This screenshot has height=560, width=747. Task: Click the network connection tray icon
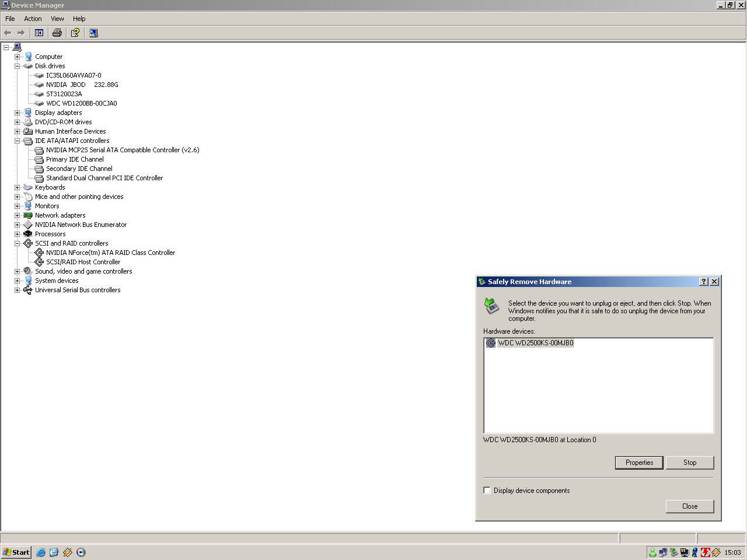(x=663, y=552)
